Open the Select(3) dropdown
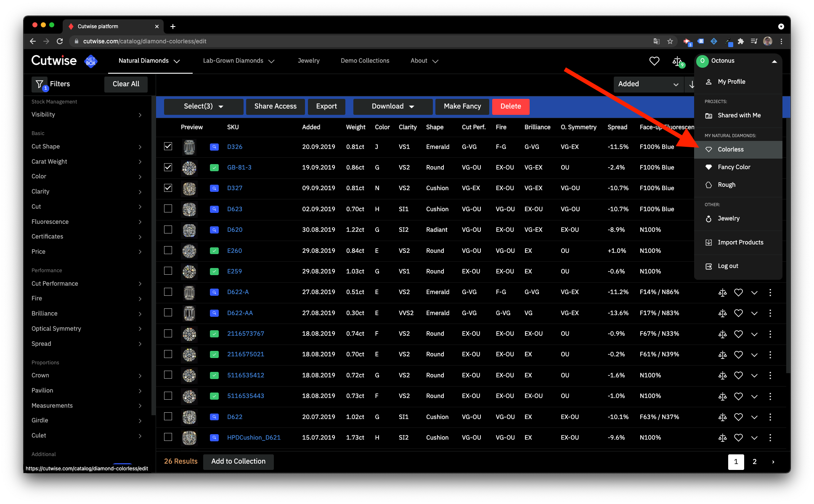 (x=204, y=106)
